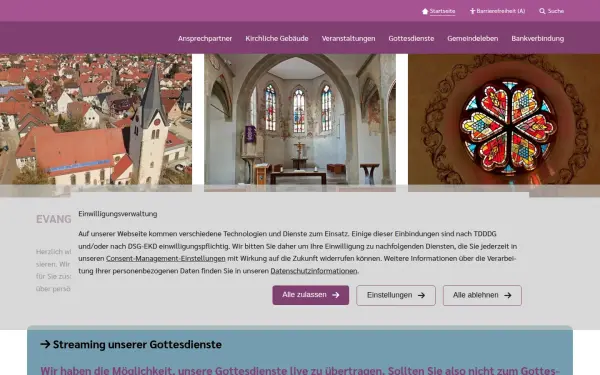600x375 pixels.
Task: Click arrow icon on Alle ablehnen
Action: [x=508, y=295]
